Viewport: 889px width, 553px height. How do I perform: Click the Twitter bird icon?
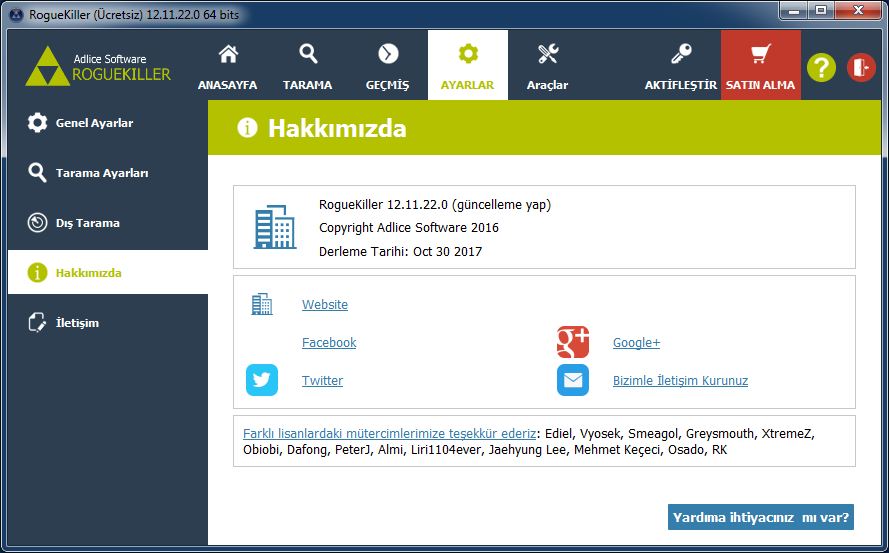point(262,380)
